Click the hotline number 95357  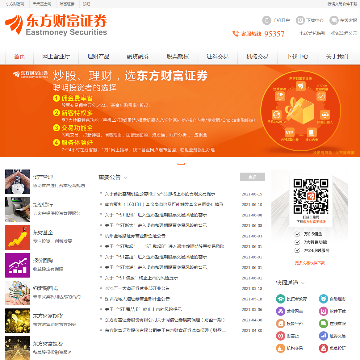click(x=275, y=34)
